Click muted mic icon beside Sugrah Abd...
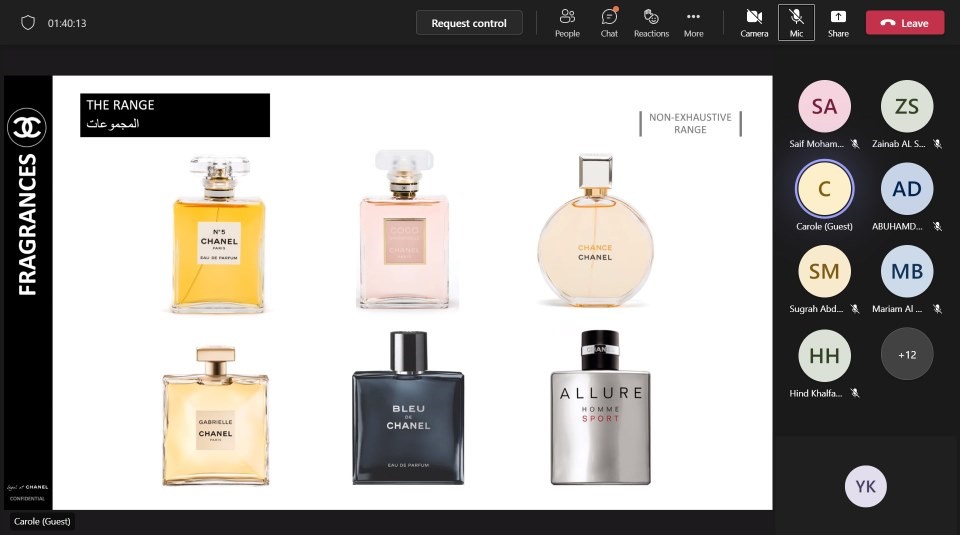The width and height of the screenshot is (960, 535). [855, 309]
